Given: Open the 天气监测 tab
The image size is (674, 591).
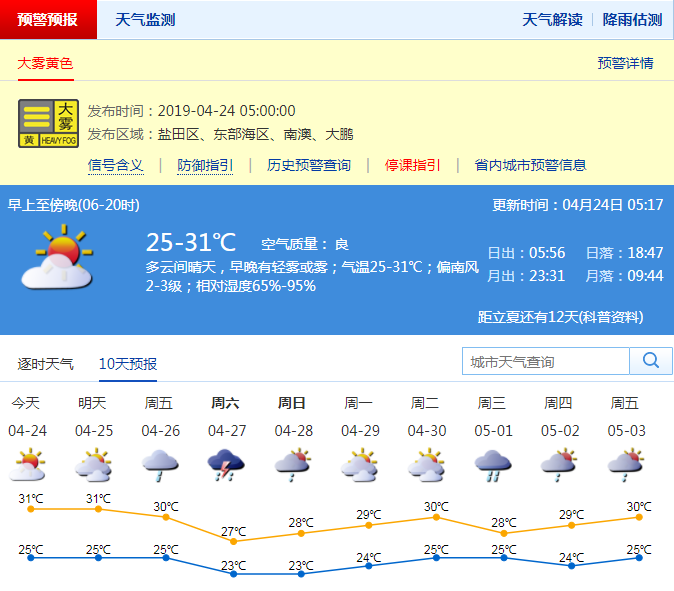Looking at the screenshot, I should (145, 20).
